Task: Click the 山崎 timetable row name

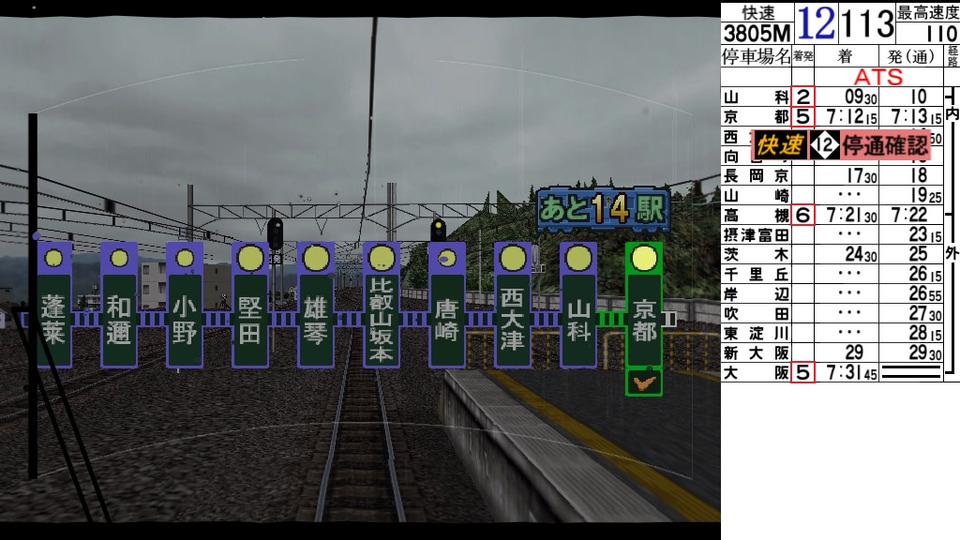Action: pyautogui.click(x=756, y=196)
